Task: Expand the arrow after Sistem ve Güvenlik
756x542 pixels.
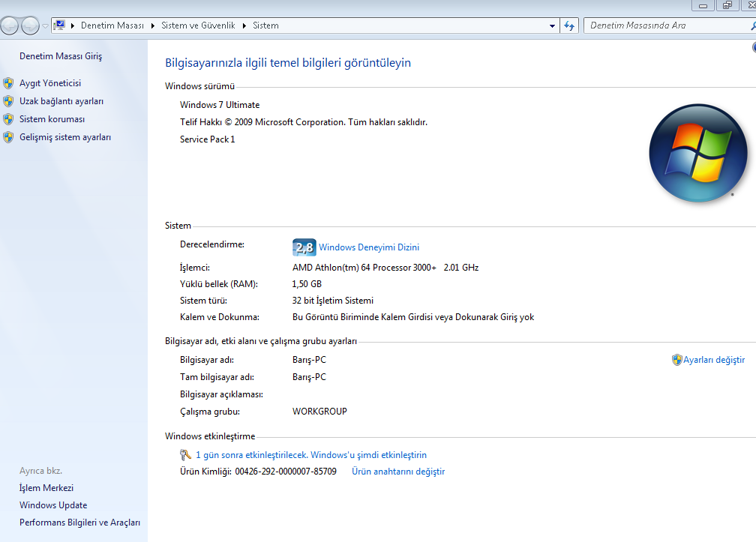Action: pos(244,25)
